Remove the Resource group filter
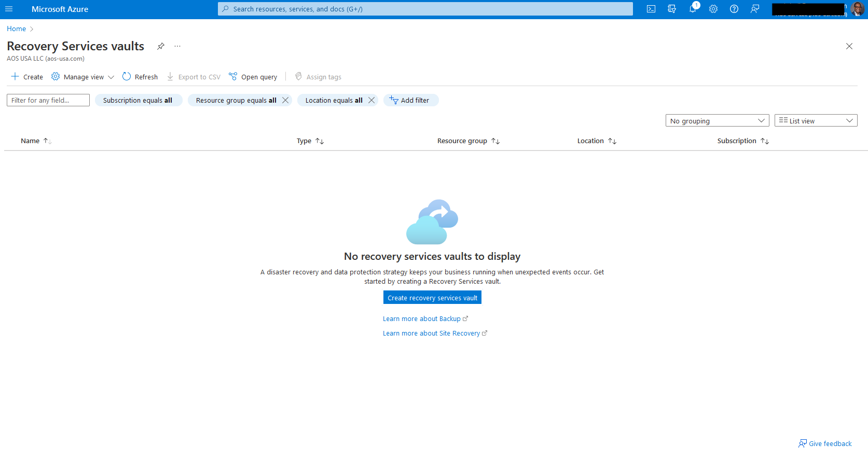Image resolution: width=868 pixels, height=459 pixels. coord(285,100)
